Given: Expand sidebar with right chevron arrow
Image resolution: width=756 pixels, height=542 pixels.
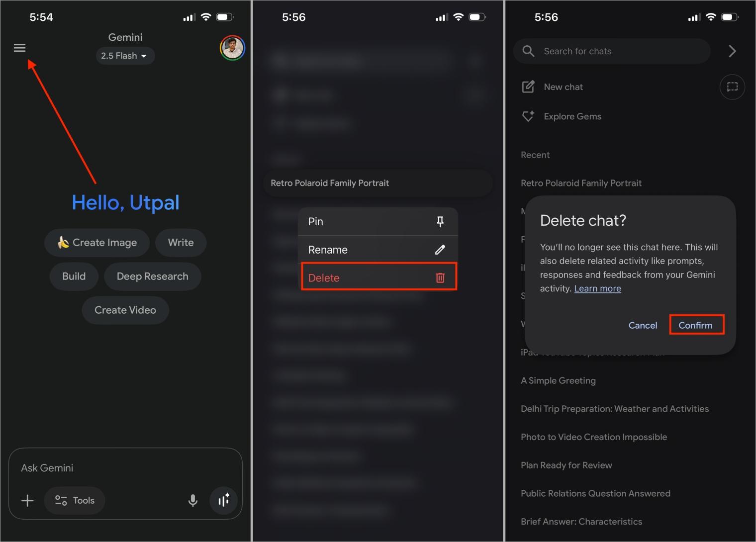Looking at the screenshot, I should [x=732, y=51].
